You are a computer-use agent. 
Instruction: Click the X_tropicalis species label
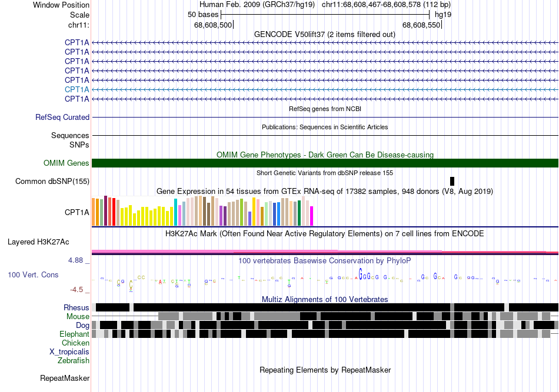coord(69,352)
